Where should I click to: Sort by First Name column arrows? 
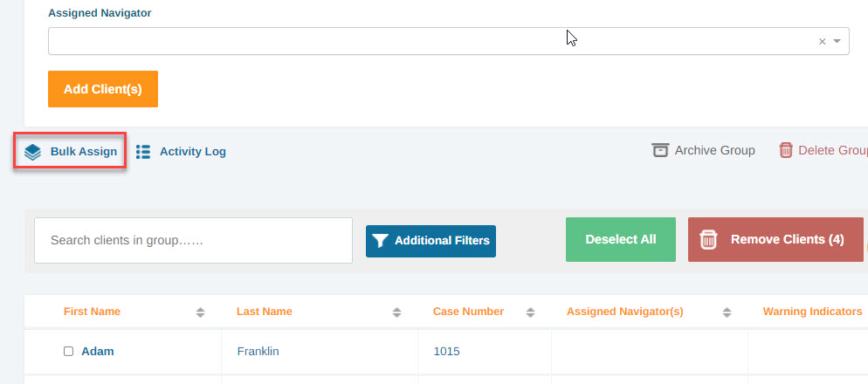[200, 312]
